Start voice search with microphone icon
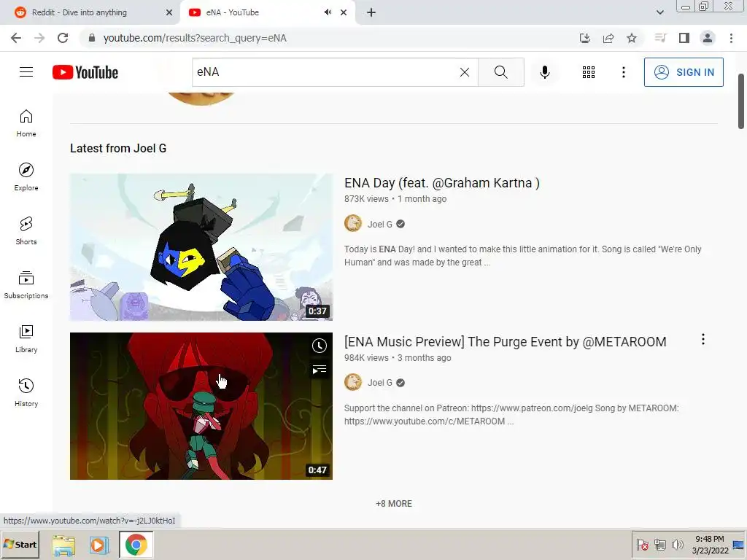Screen dimensions: 747x560 pos(544,72)
